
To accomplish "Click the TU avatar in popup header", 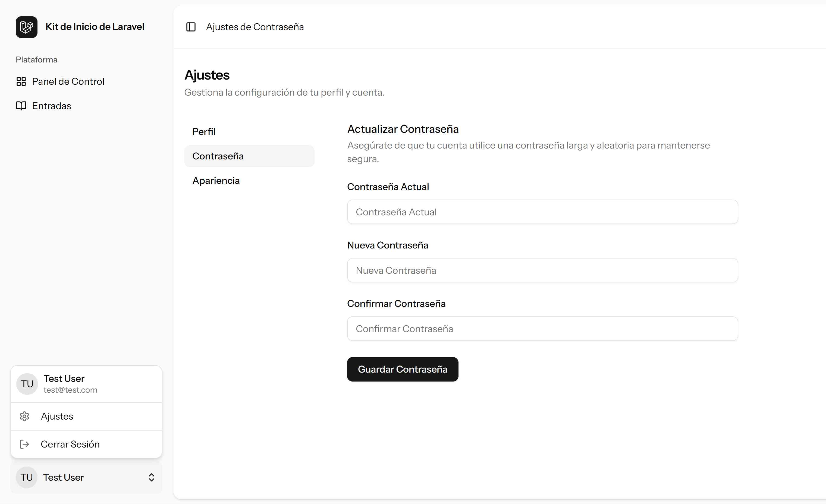I will point(27,384).
